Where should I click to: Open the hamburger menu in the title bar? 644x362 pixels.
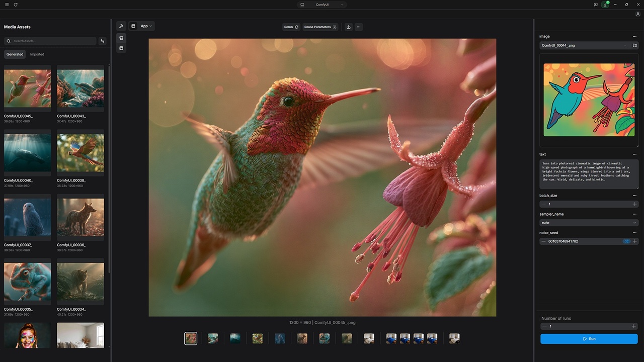tap(7, 5)
